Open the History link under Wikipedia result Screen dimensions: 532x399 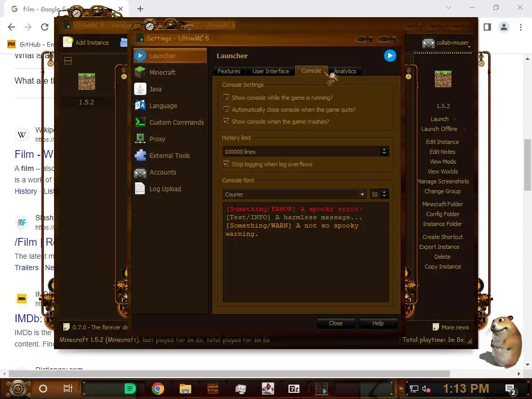[26, 191]
